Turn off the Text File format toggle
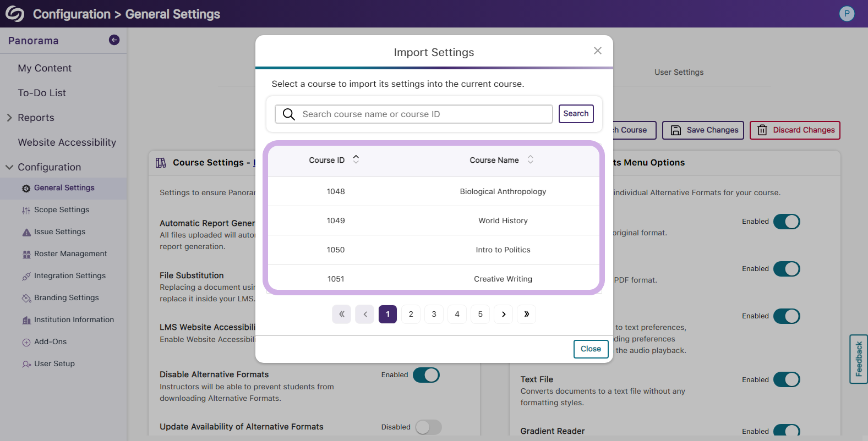 (x=786, y=379)
